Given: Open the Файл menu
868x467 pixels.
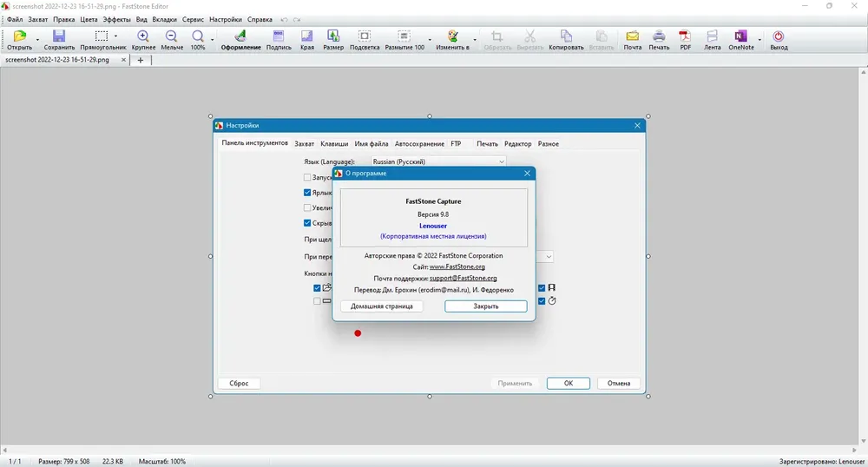Looking at the screenshot, I should point(15,20).
